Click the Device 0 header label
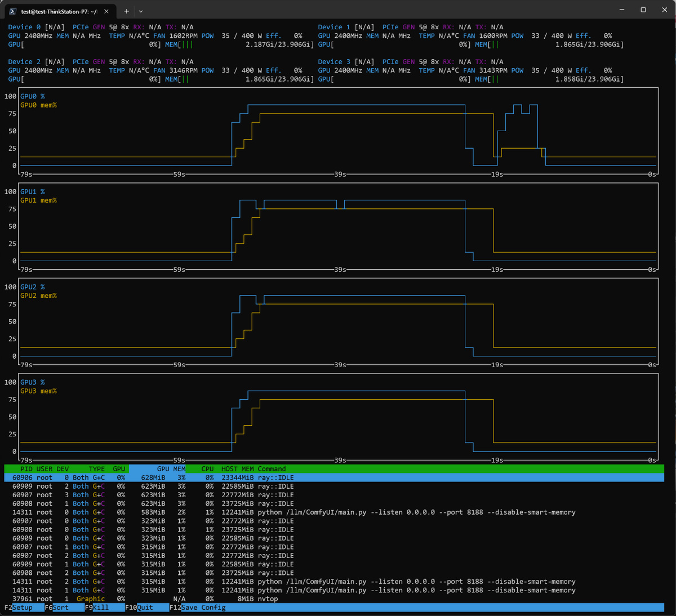The height and width of the screenshot is (616, 676). pyautogui.click(x=24, y=27)
